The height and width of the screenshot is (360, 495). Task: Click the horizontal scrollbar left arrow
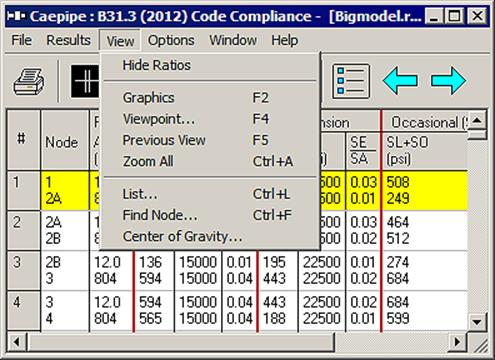(x=17, y=342)
